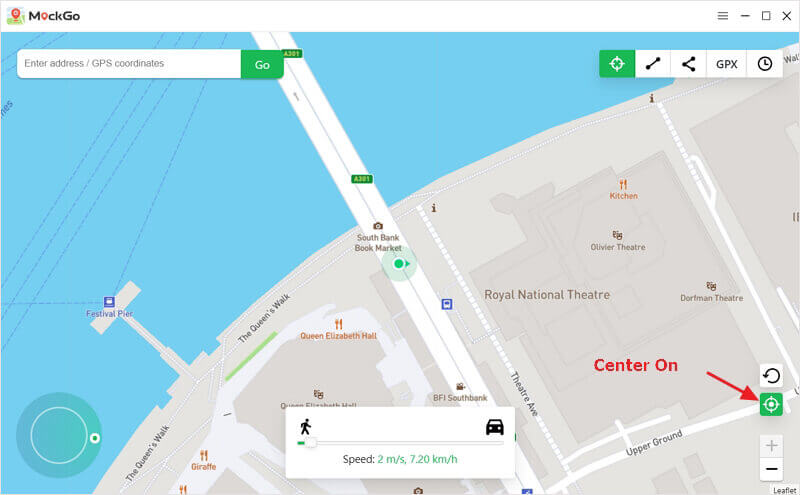Click the car driving speed icon
Image resolution: width=800 pixels, height=495 pixels.
494,427
